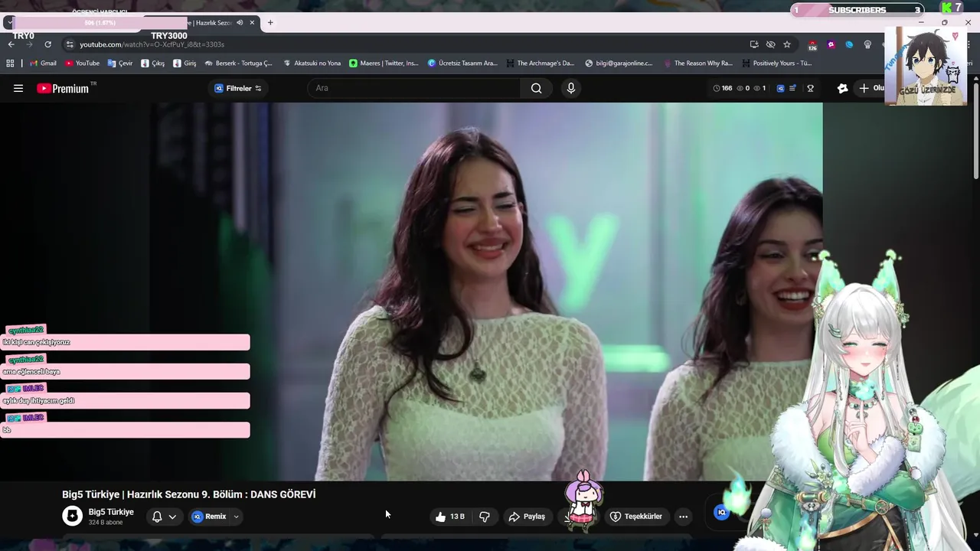Expand the subscription chevron beside the bell
Screen dimensions: 980x551
click(x=172, y=517)
